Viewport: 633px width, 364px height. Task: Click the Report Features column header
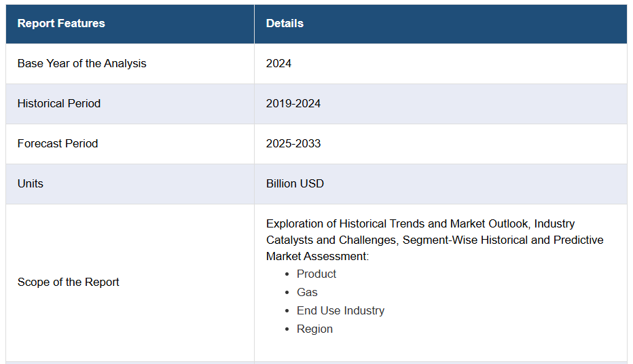(x=61, y=23)
